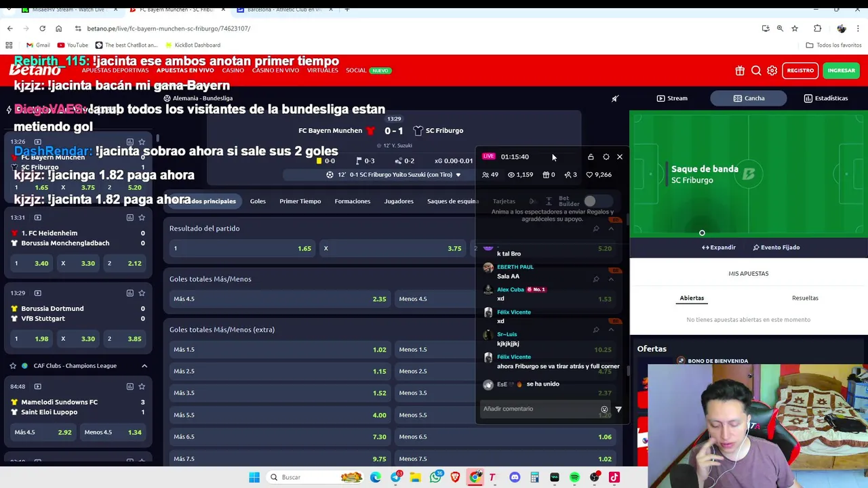868x488 pixels.
Task: Click the lock icon in live chat overlay
Action: 591,157
